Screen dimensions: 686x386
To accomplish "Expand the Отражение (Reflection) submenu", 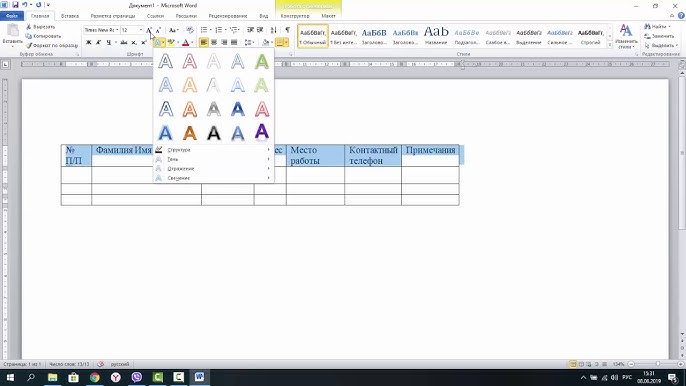I will [214, 168].
